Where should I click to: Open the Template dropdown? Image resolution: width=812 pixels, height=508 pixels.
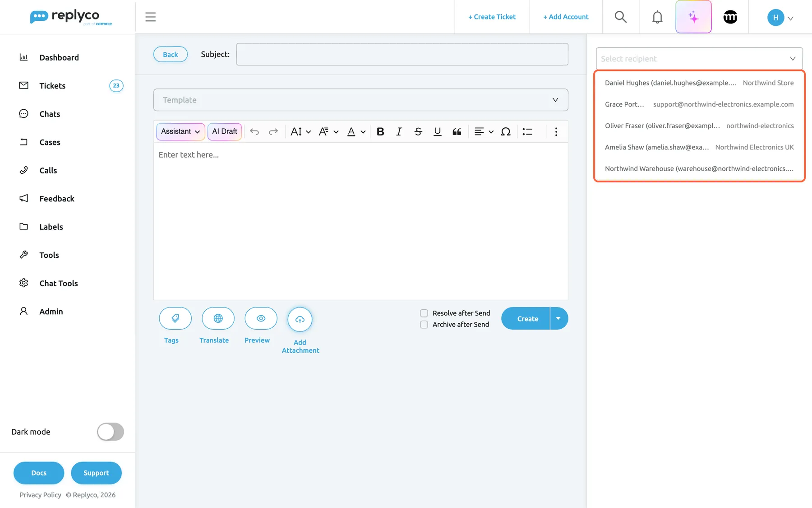(x=360, y=100)
